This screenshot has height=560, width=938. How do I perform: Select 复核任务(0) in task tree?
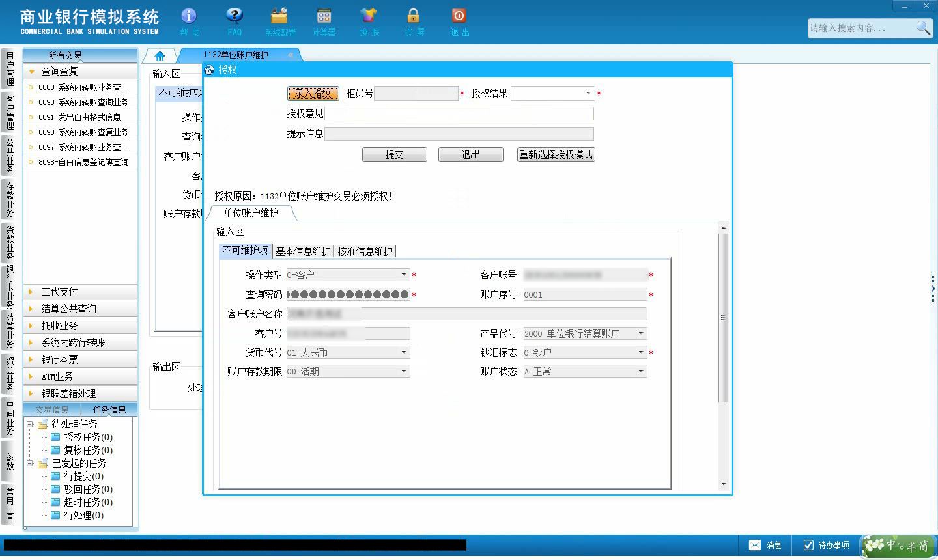tap(88, 450)
